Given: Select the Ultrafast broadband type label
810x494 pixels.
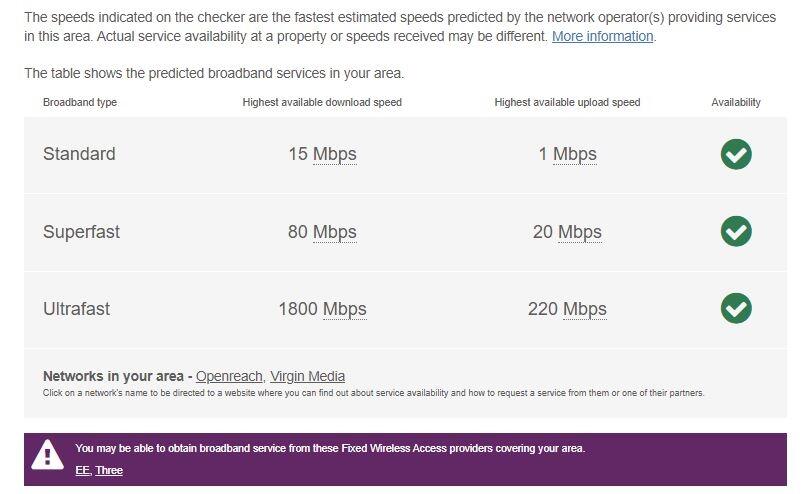Looking at the screenshot, I should point(76,309).
